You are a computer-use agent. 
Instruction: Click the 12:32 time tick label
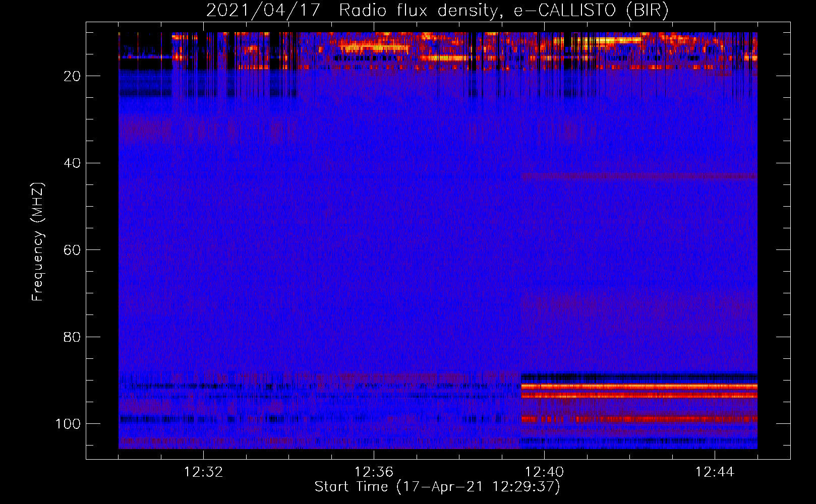(203, 472)
